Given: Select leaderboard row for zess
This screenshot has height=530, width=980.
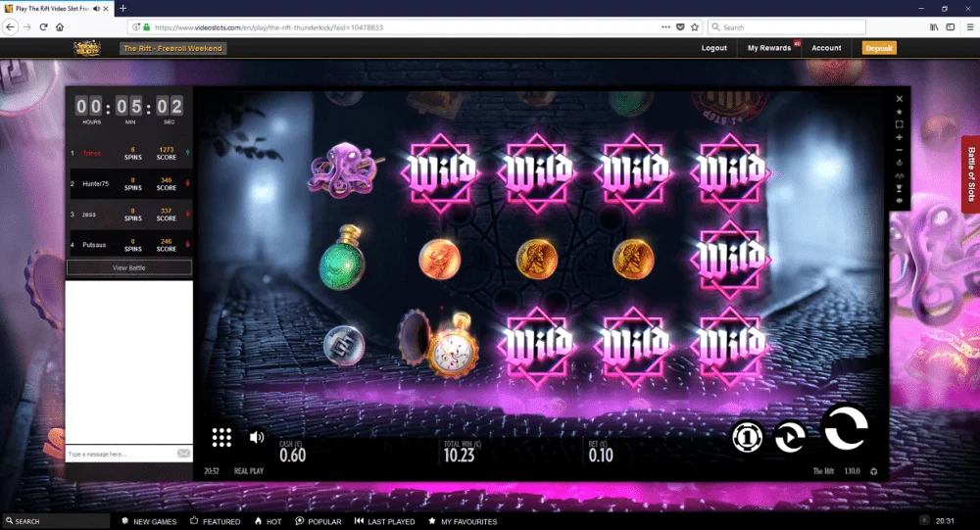Looking at the screenshot, I should [x=129, y=215].
